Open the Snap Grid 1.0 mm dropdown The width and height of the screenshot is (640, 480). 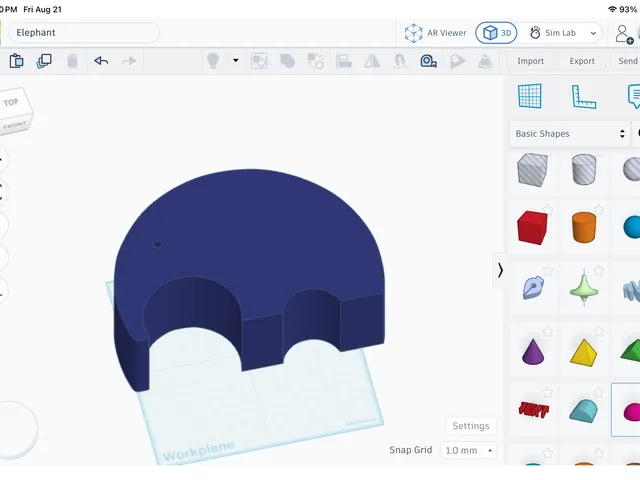pos(469,450)
